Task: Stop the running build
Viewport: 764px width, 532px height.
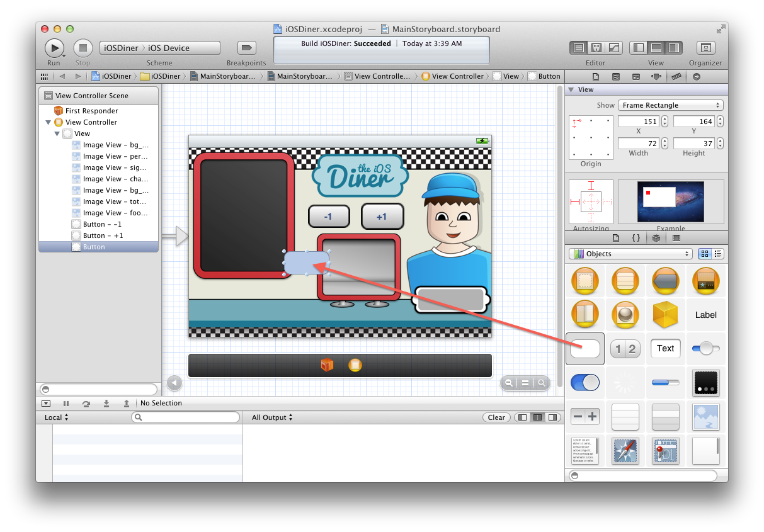Action: (x=83, y=48)
